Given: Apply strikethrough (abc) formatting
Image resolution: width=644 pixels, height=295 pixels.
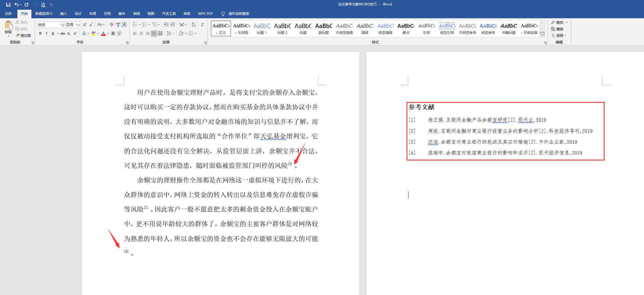Looking at the screenshot, I should 63,34.
